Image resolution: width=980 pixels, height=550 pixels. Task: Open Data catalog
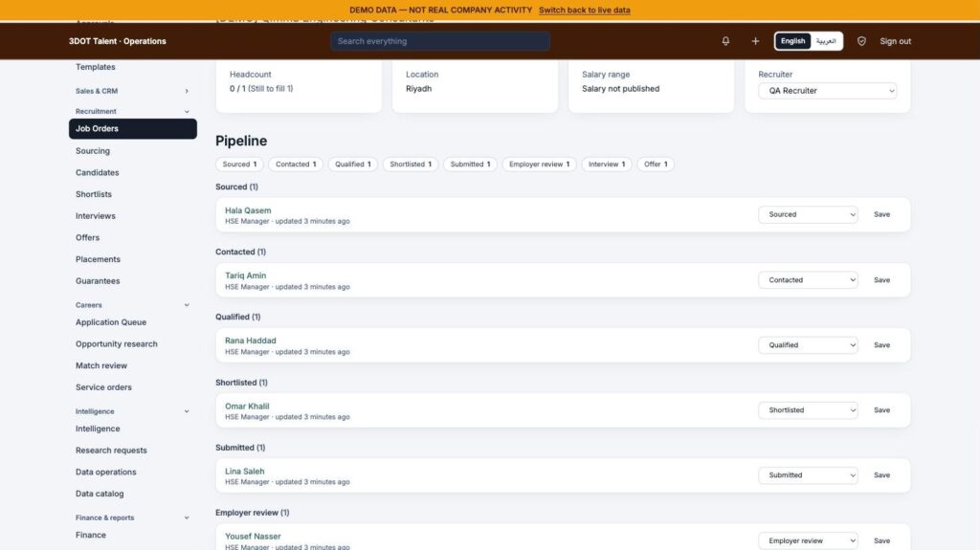(x=100, y=494)
